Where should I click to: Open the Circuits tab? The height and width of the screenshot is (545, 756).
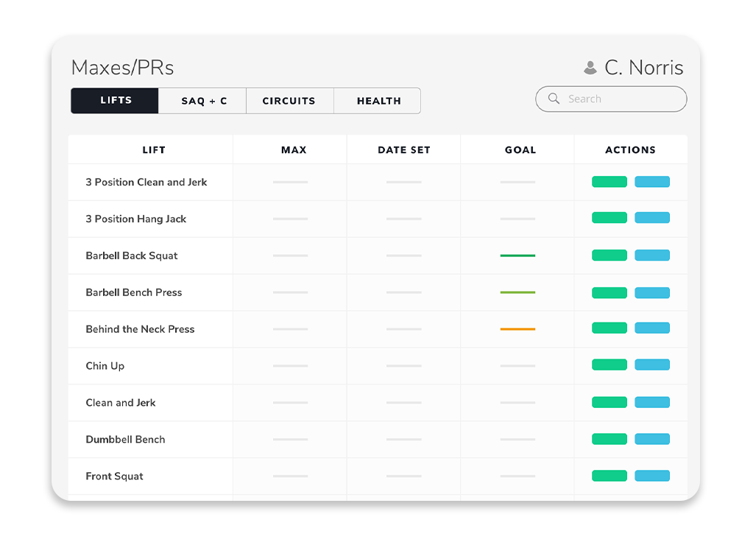point(289,101)
